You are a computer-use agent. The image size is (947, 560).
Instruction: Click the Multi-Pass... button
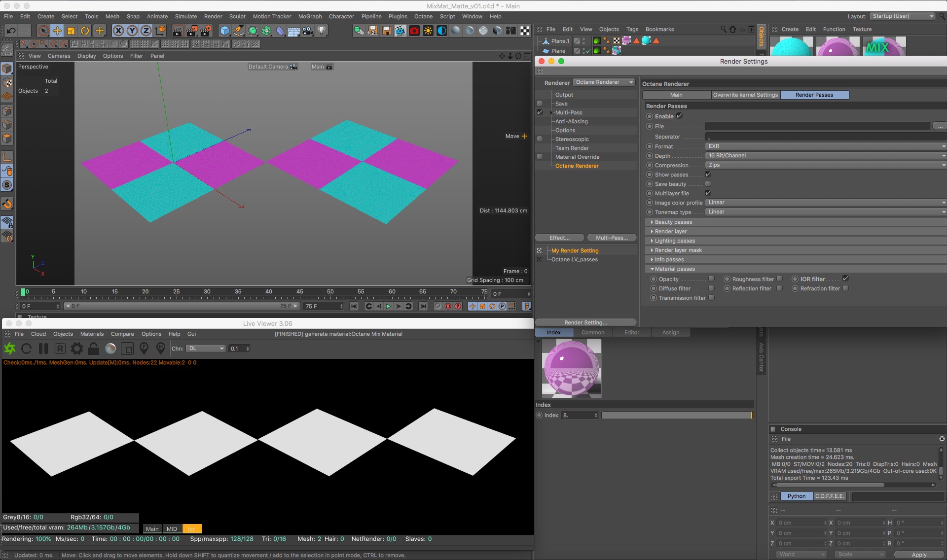[x=612, y=238]
